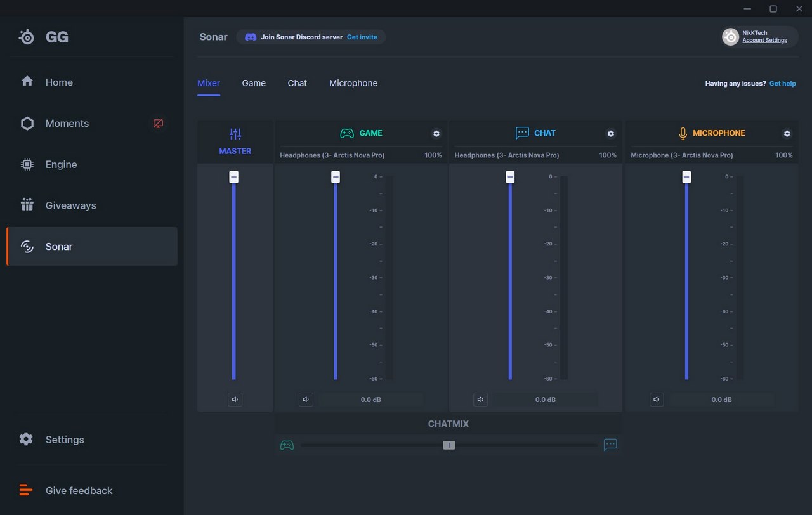812x515 pixels.
Task: Click the Chat 100% volume text
Action: coord(608,155)
